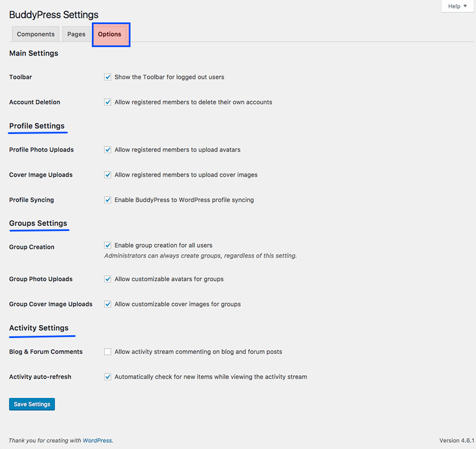476x449 pixels.
Task: Toggle BuddyPress to WordPress profile syncing checkbox
Action: pos(108,200)
